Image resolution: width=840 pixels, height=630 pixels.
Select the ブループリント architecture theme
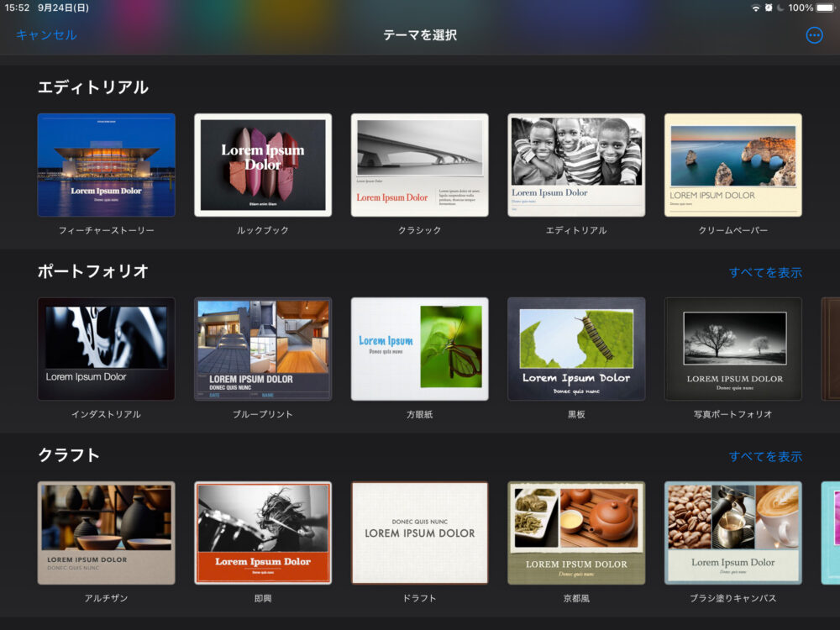coord(263,349)
